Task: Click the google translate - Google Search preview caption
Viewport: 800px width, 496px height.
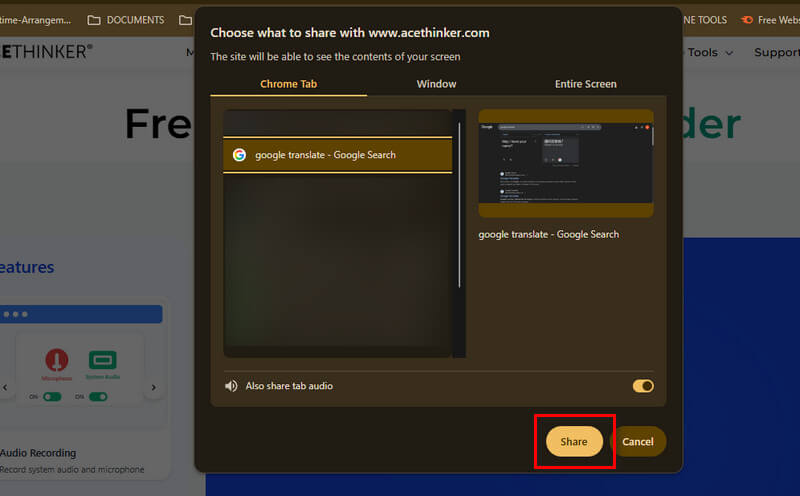Action: click(x=548, y=234)
